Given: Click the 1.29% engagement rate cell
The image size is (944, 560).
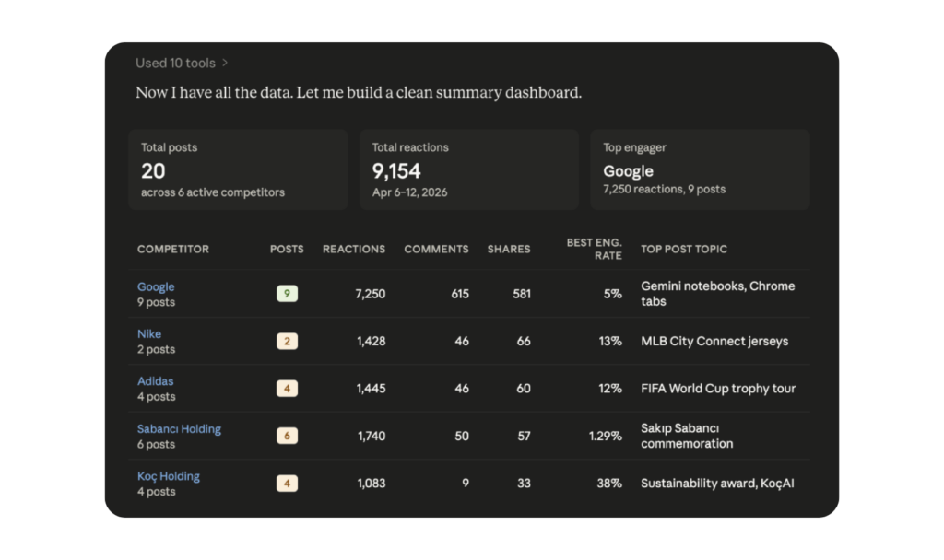Looking at the screenshot, I should coord(605,437).
